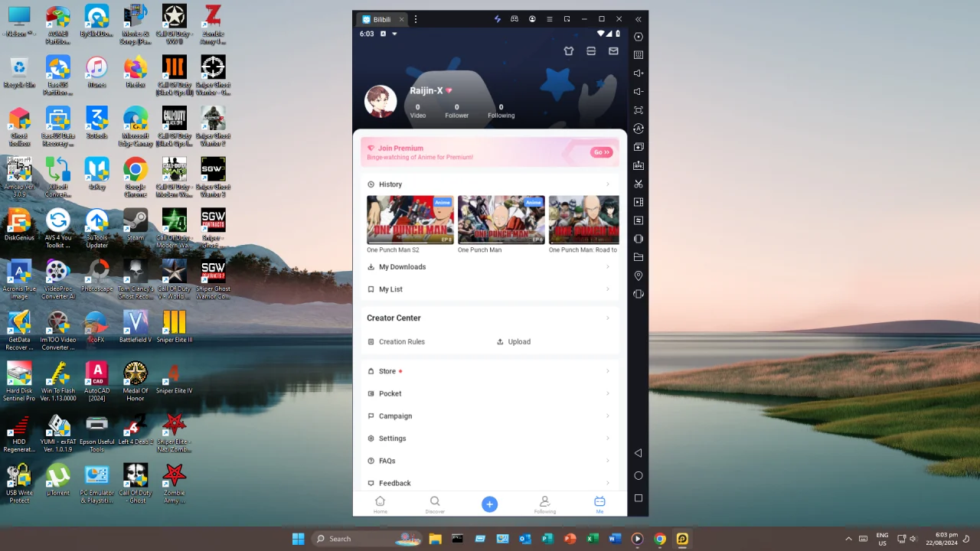Expand My Downloads with its chevron

coord(608,267)
